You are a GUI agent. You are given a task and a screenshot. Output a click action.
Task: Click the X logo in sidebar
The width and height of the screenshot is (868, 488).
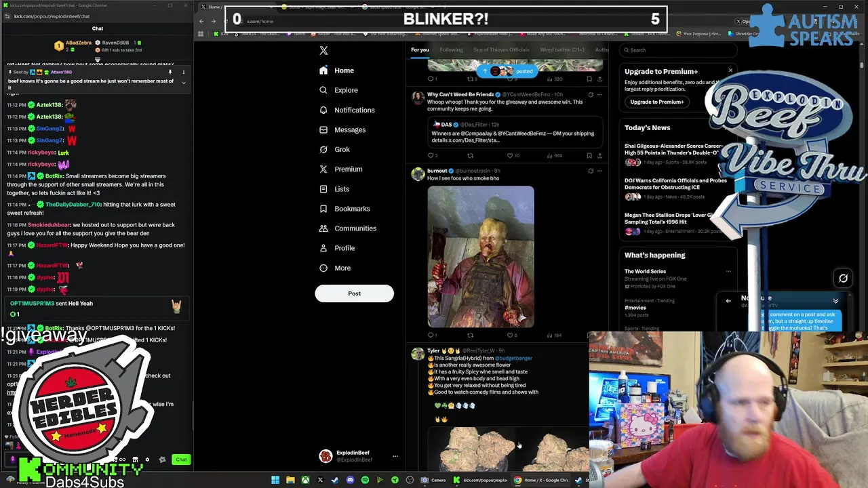point(323,51)
